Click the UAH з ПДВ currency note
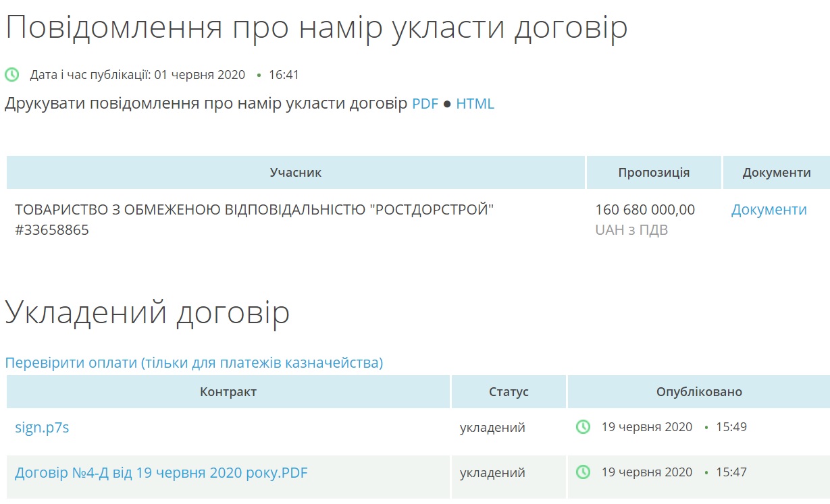 click(x=631, y=231)
